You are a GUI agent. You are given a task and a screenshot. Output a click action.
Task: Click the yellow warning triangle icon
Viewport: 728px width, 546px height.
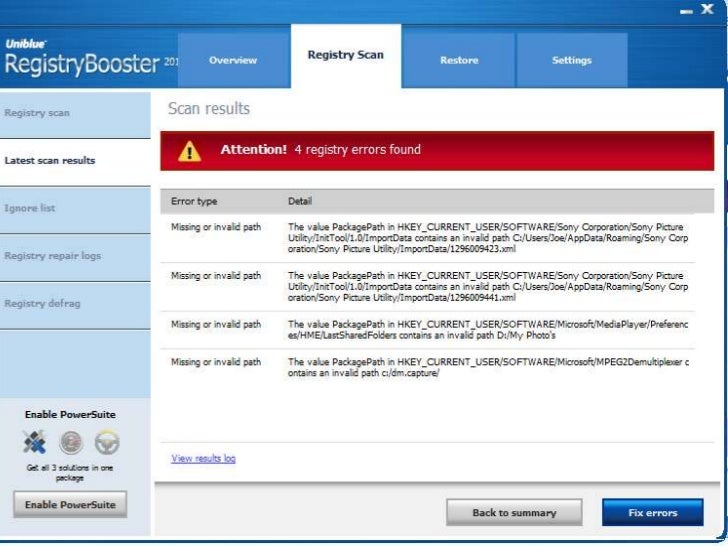189,151
